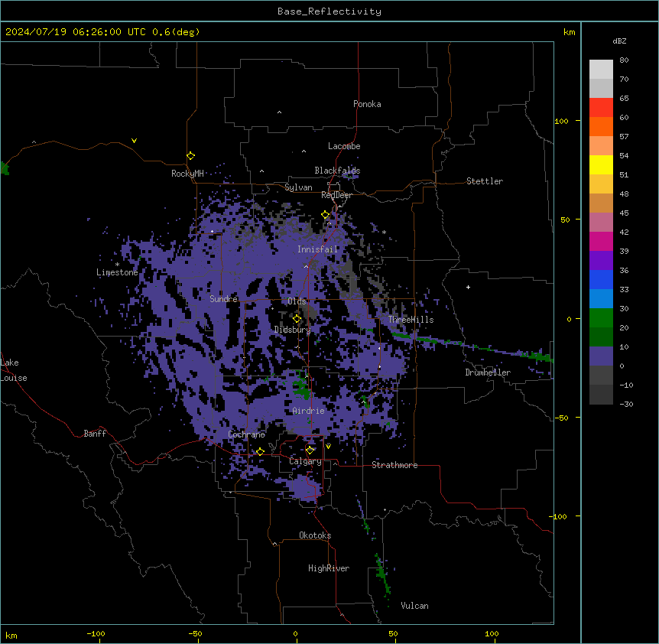
Task: Click the Okotoks town label
Action: tap(315, 535)
